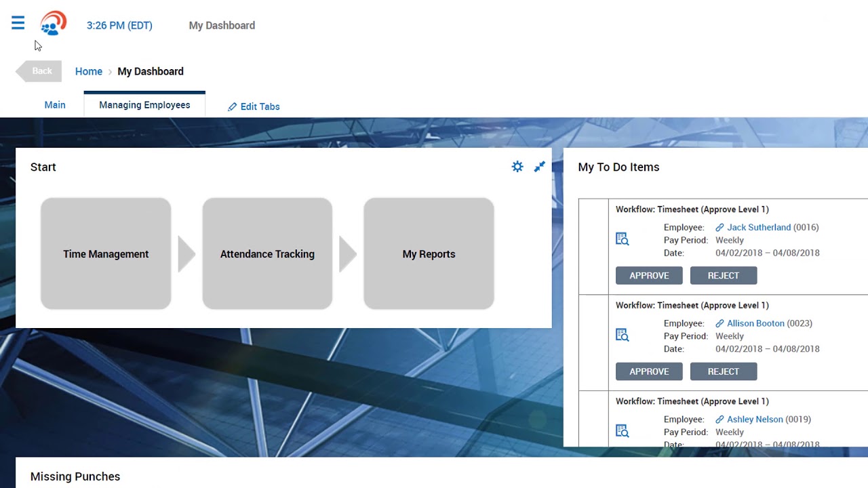
Task: Open the My Reports tile
Action: tap(429, 254)
